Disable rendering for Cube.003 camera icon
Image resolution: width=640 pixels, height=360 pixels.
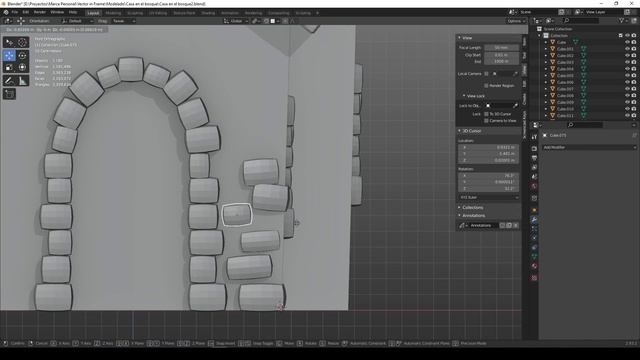pos(634,62)
